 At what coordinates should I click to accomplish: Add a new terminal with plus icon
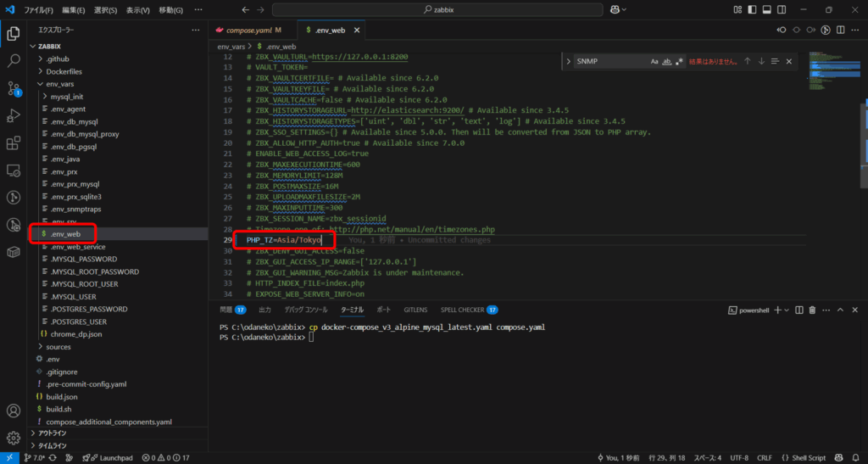pyautogui.click(x=778, y=310)
